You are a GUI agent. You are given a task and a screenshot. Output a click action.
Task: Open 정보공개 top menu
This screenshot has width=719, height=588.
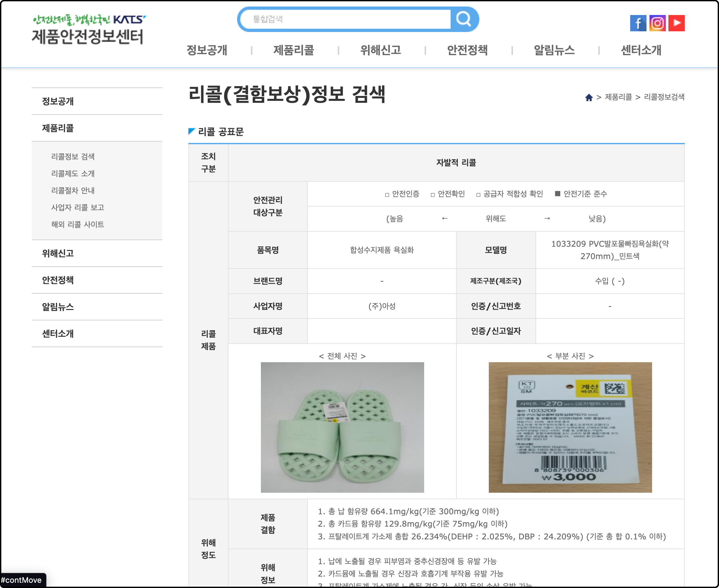click(x=207, y=50)
